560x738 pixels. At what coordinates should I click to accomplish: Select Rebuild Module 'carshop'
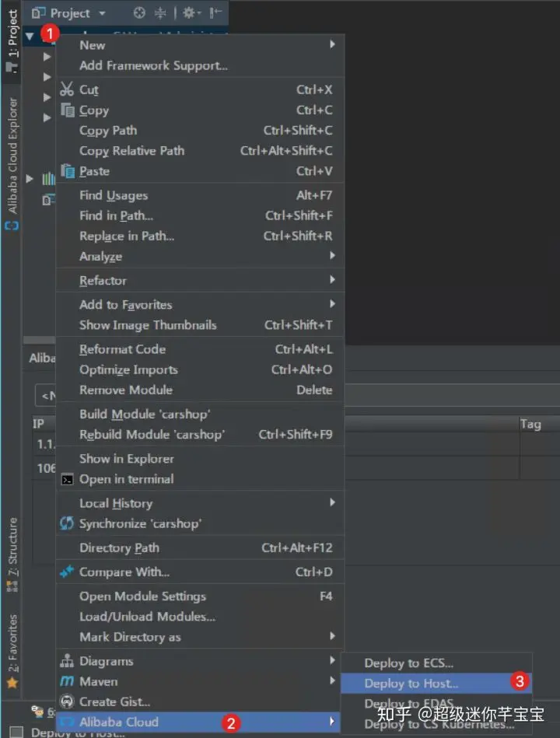pyautogui.click(x=201, y=435)
